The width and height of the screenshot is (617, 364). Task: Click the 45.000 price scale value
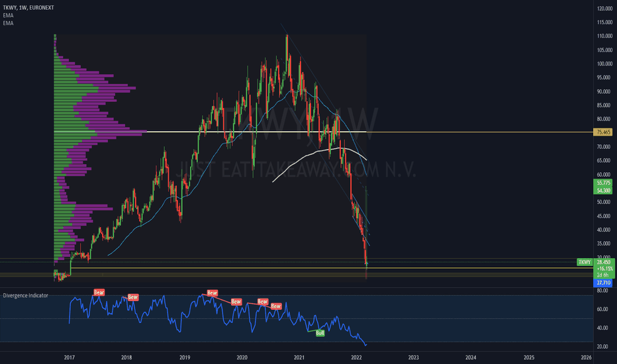(604, 216)
